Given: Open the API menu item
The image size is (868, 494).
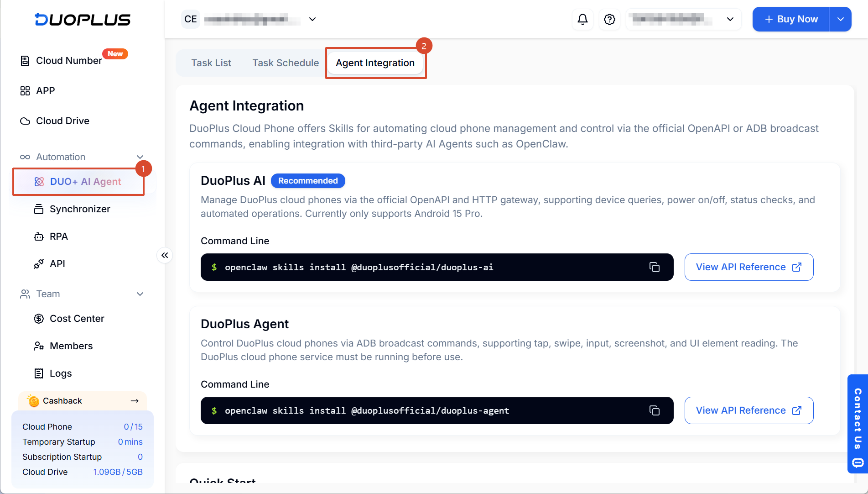Looking at the screenshot, I should pos(57,264).
